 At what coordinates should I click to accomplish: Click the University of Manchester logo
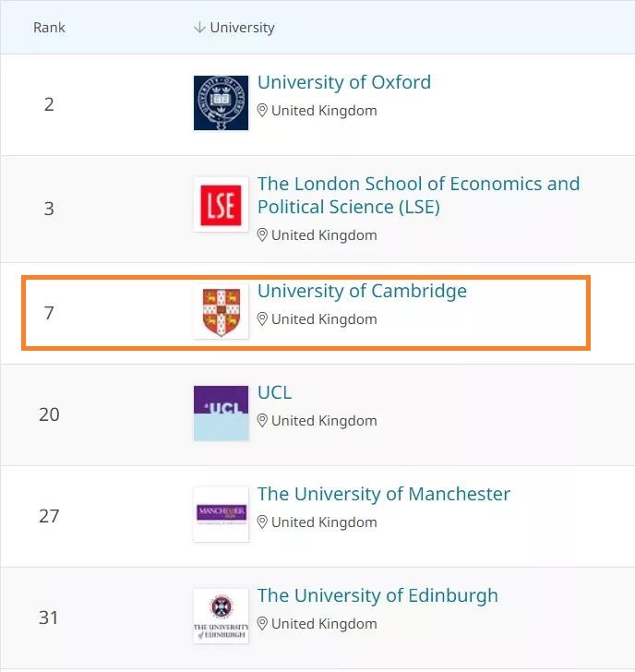click(x=221, y=515)
